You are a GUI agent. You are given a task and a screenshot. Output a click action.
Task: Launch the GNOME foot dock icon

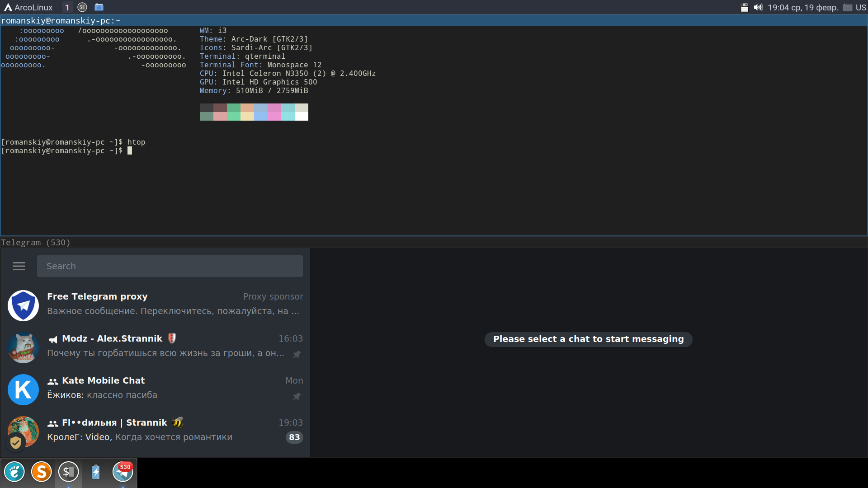14,472
